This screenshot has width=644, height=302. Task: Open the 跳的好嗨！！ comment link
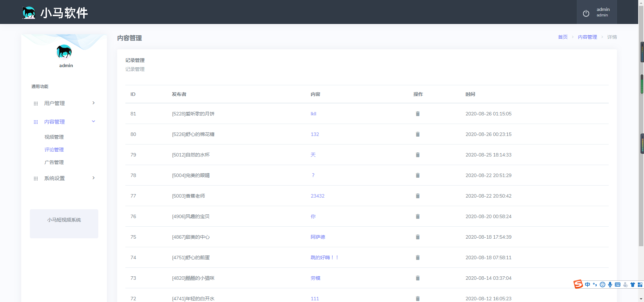tap(324, 257)
